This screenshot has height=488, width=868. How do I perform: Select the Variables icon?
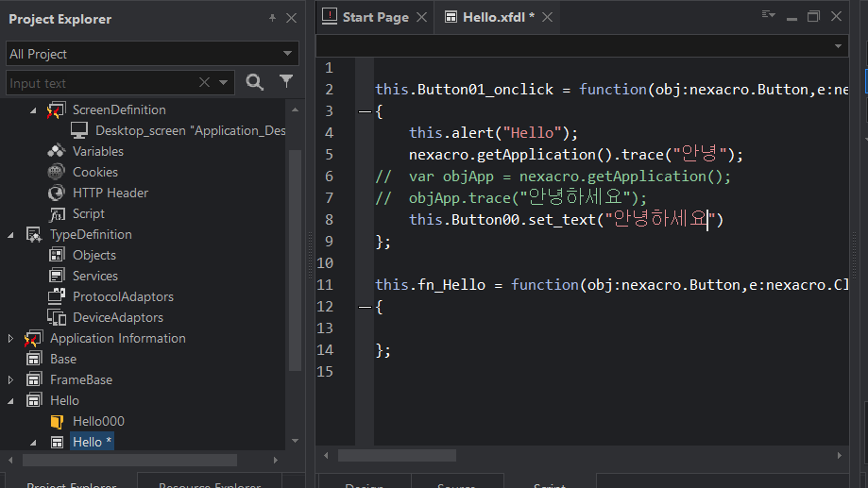[x=56, y=151]
